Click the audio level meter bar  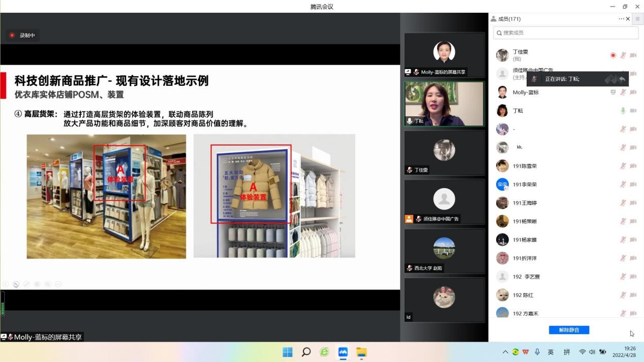3,304
